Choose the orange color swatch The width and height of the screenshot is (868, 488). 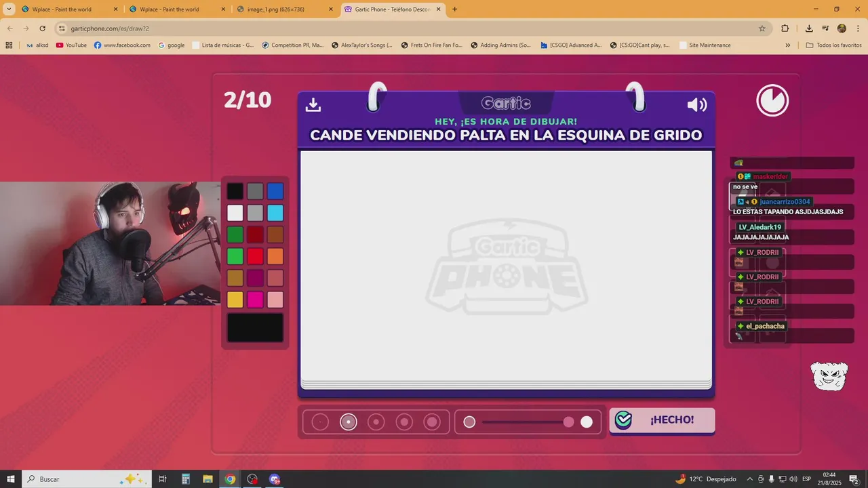pos(275,256)
